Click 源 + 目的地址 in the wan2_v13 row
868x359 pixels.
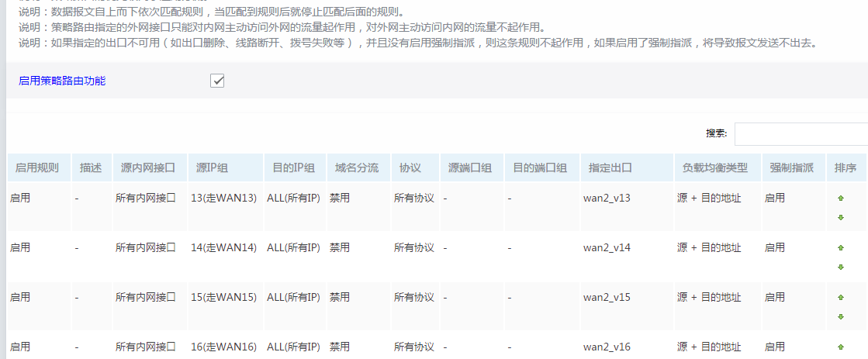click(x=709, y=198)
